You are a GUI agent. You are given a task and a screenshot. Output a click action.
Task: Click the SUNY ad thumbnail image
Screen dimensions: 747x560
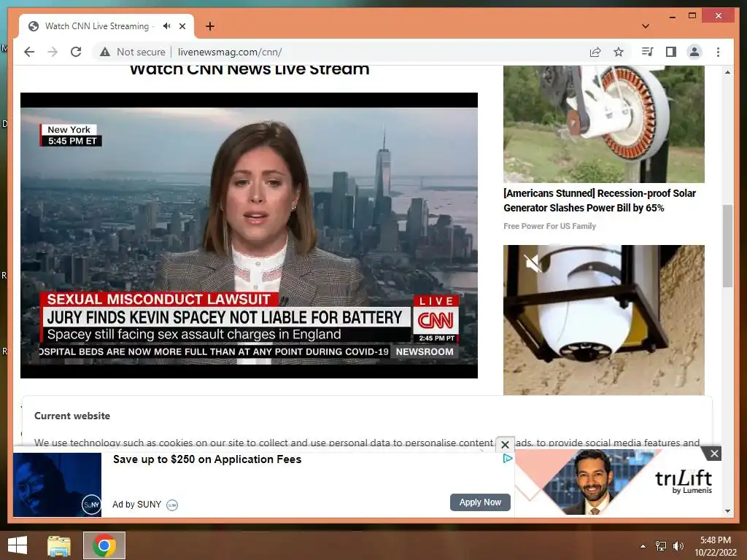coord(57,485)
